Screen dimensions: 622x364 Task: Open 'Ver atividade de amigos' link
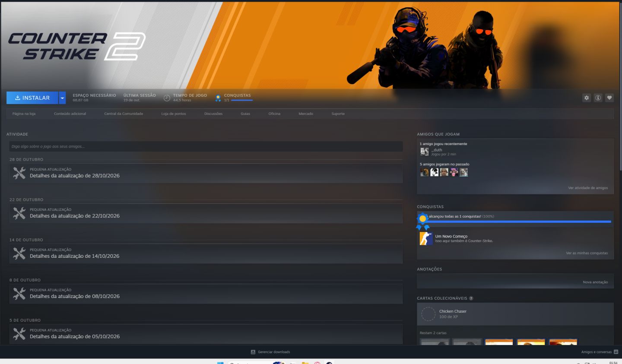(588, 188)
